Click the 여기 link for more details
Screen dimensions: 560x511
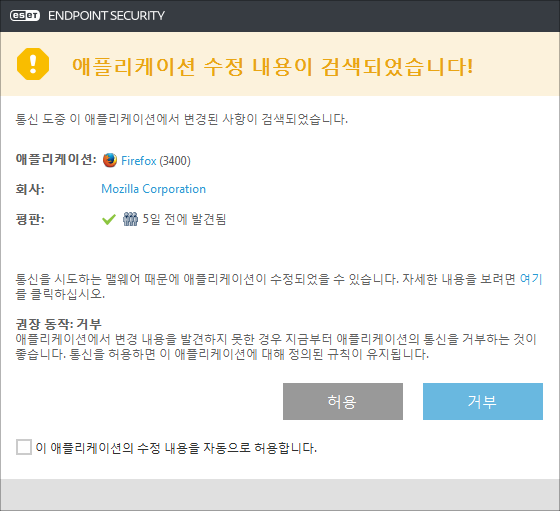pyautogui.click(x=531, y=279)
